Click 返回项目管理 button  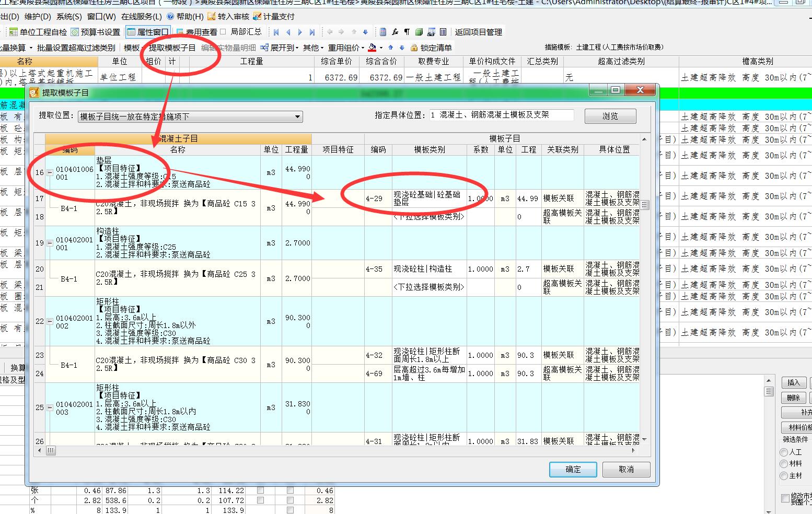pos(478,32)
